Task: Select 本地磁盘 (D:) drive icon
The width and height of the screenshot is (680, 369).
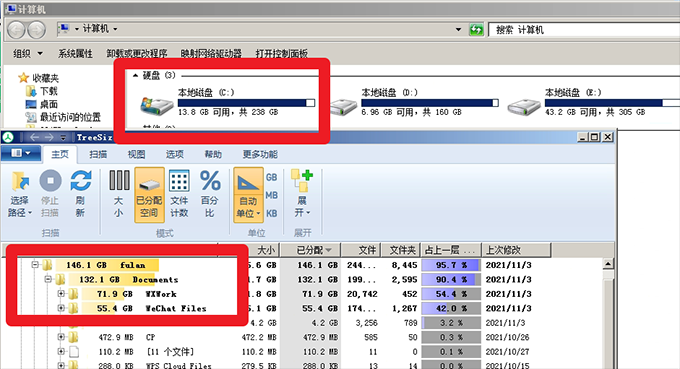Action: click(x=344, y=107)
